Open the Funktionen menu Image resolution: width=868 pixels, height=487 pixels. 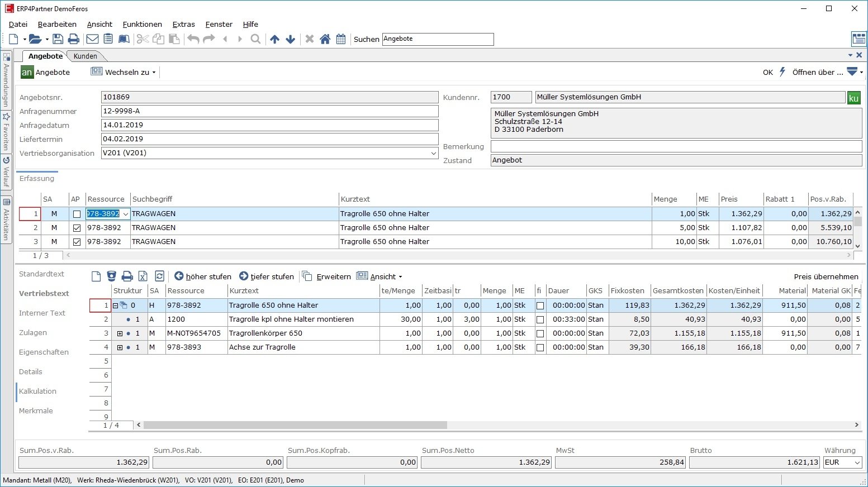(142, 24)
